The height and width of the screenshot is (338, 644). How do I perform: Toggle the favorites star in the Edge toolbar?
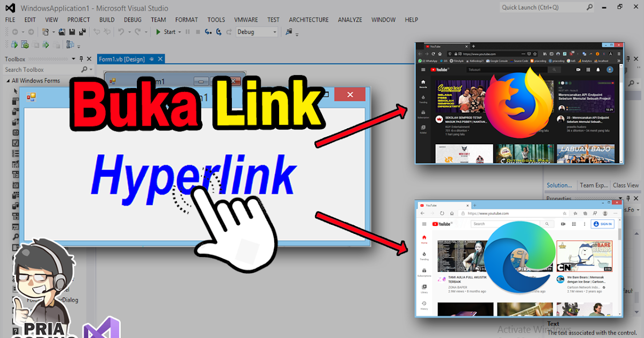[x=565, y=213]
